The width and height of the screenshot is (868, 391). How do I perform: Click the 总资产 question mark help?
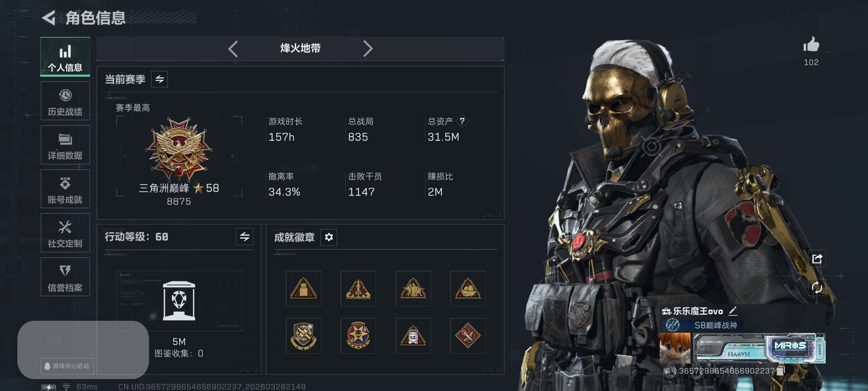pos(462,121)
